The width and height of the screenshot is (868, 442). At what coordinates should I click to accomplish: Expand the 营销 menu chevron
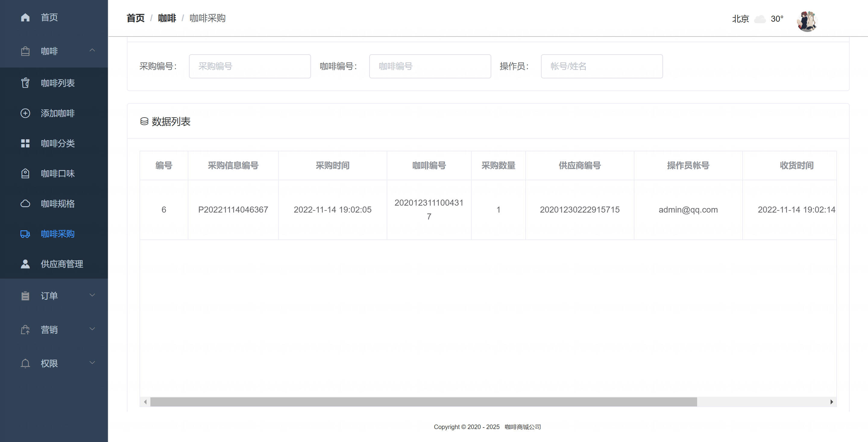[92, 329]
